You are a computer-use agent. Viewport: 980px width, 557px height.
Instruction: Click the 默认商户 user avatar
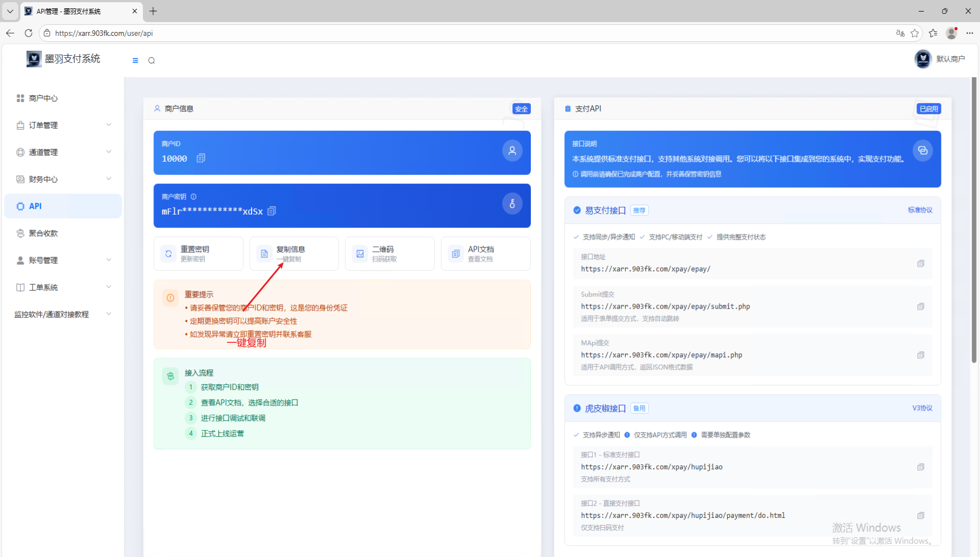(923, 59)
